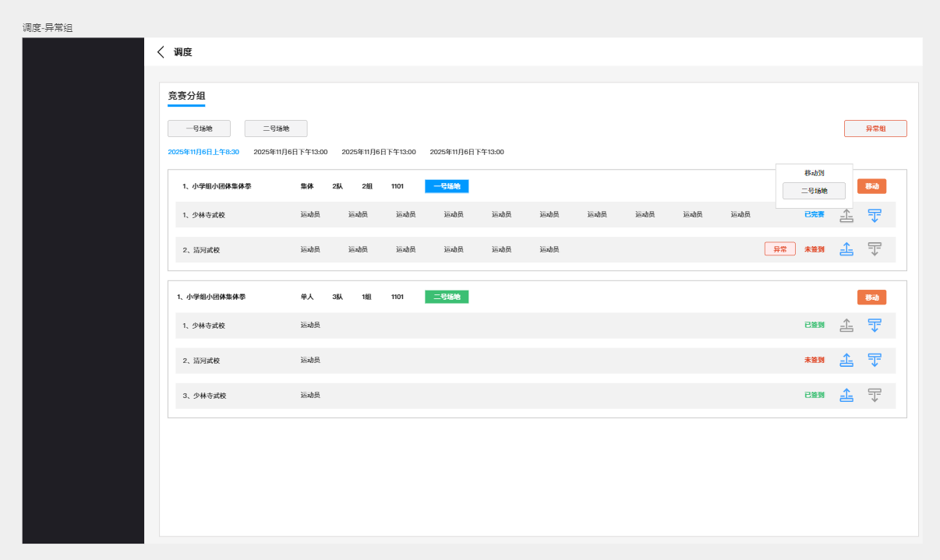Move up 清河武校 in the 单人 group
The height and width of the screenshot is (560, 940).
pos(846,360)
